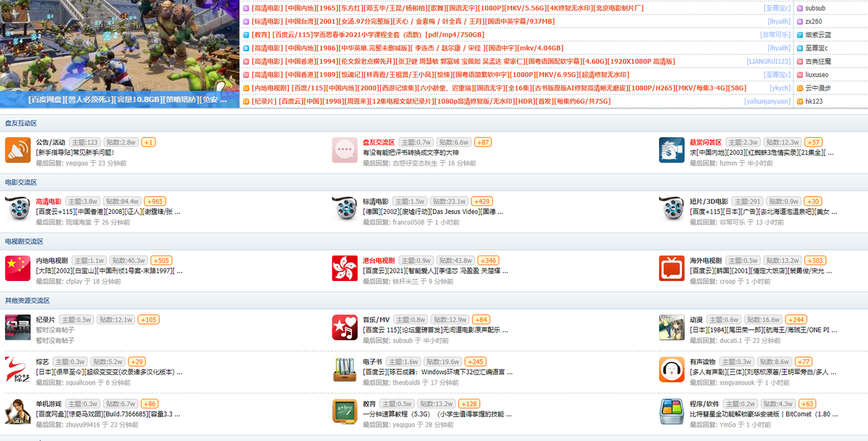Click the rank badge beside the 东方红 thread
The width and height of the screenshot is (868, 441).
(246, 9)
